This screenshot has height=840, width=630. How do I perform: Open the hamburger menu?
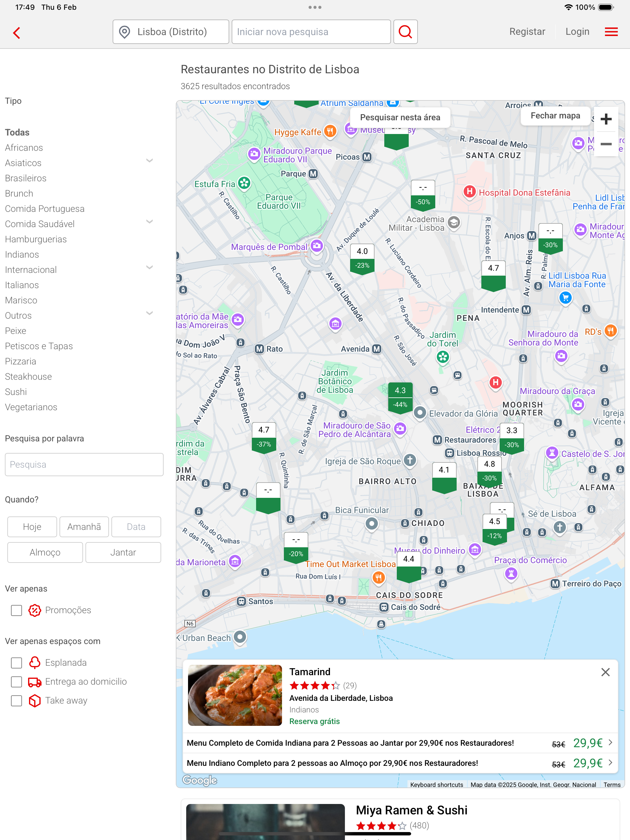coord(611,32)
